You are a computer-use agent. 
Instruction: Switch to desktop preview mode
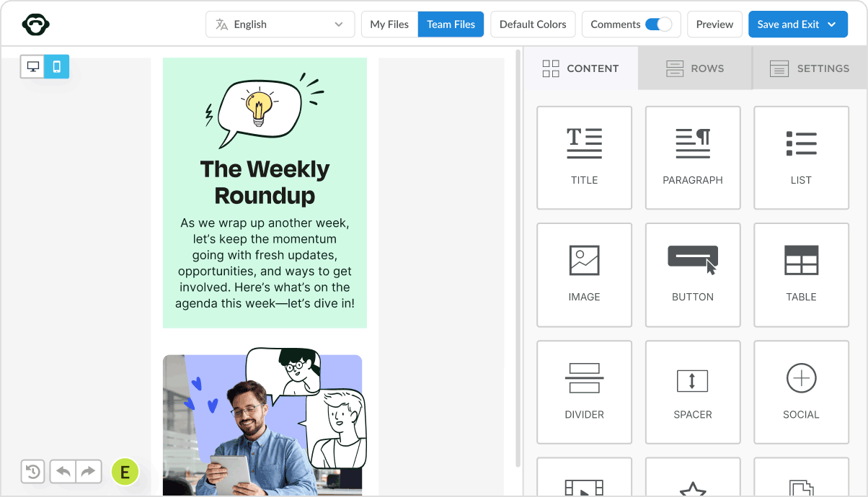[32, 67]
